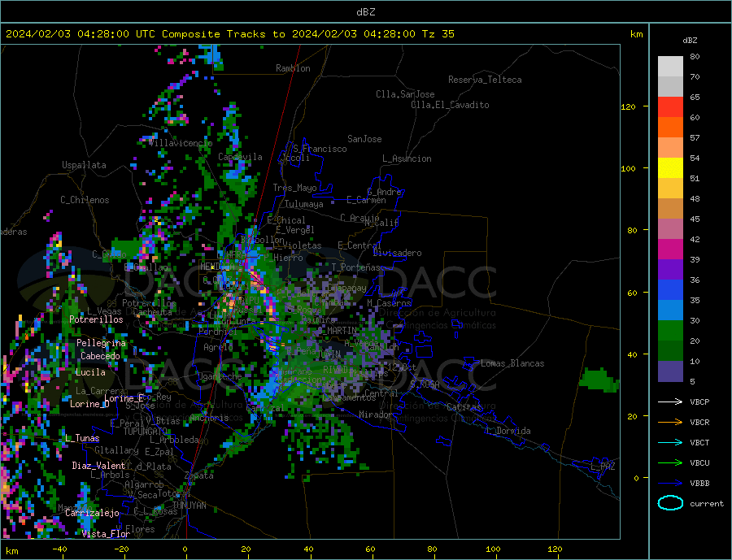Click the orange VBCR arrow icon
This screenshot has width=732, height=560.
pyautogui.click(x=670, y=423)
